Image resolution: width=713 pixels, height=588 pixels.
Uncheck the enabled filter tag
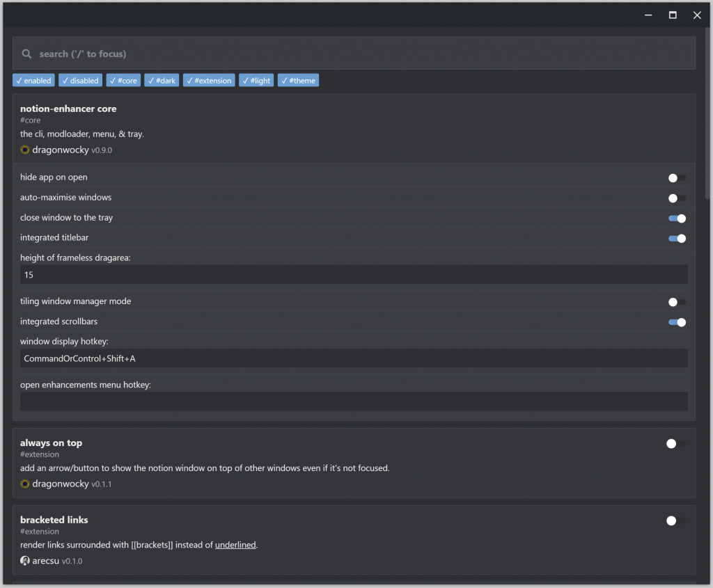coord(33,81)
